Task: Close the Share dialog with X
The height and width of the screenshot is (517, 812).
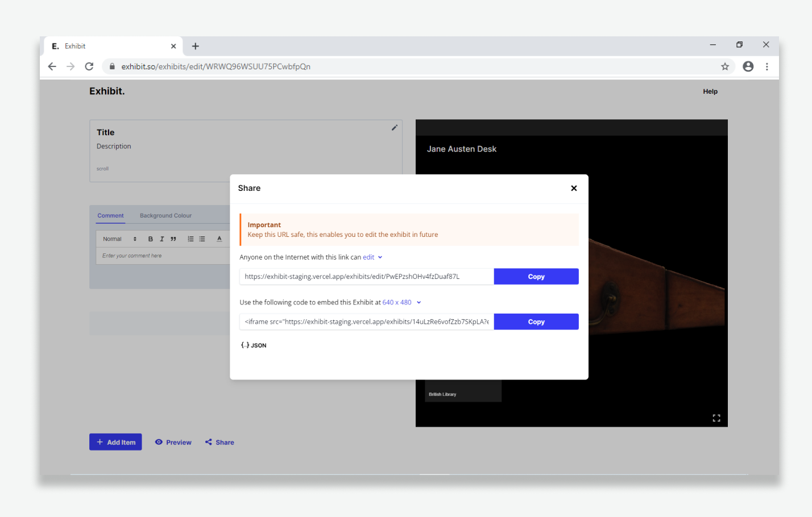Action: tap(574, 188)
